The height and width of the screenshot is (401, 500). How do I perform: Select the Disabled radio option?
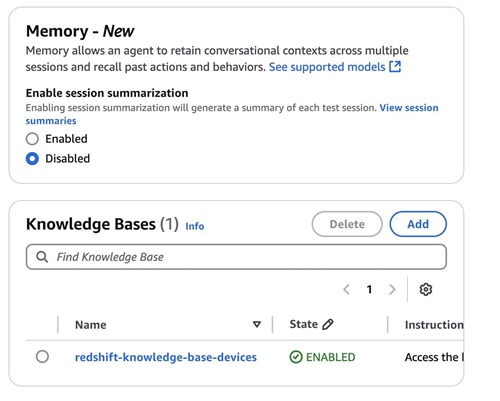pyautogui.click(x=32, y=159)
